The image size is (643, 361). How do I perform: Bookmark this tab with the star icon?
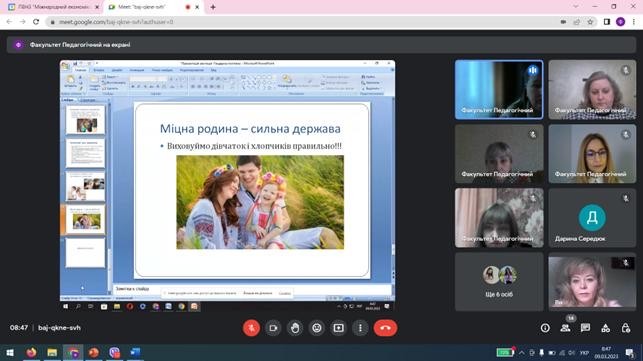(x=591, y=22)
